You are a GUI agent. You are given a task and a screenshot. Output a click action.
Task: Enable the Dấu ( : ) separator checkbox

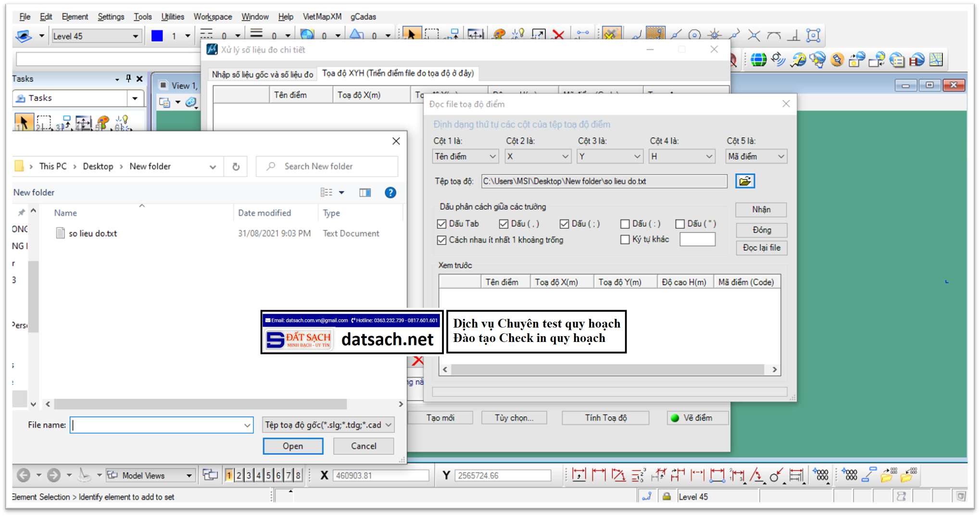pos(625,224)
